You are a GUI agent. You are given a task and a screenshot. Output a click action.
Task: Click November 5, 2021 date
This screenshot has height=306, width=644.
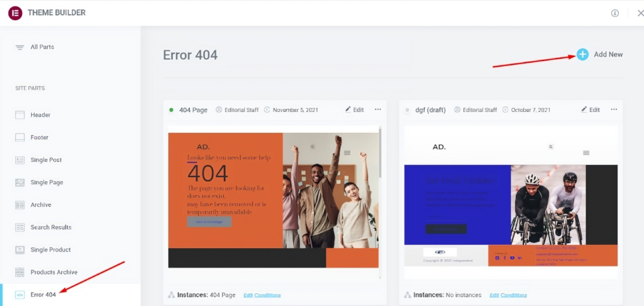[296, 110]
